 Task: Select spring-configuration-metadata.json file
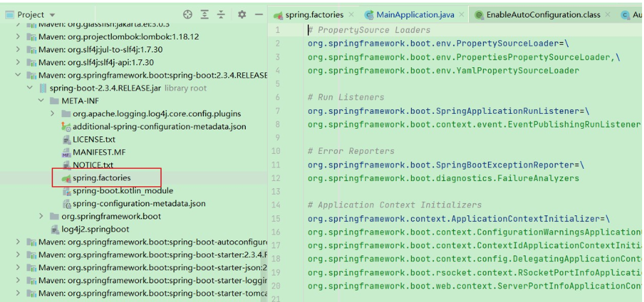coord(139,204)
